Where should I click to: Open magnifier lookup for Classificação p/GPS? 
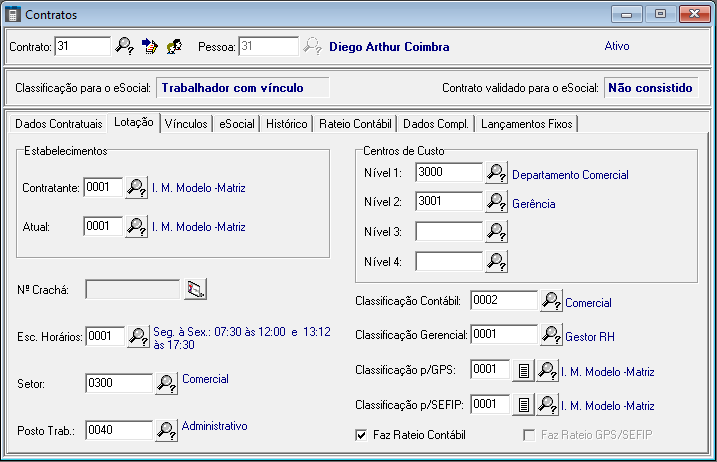547,370
